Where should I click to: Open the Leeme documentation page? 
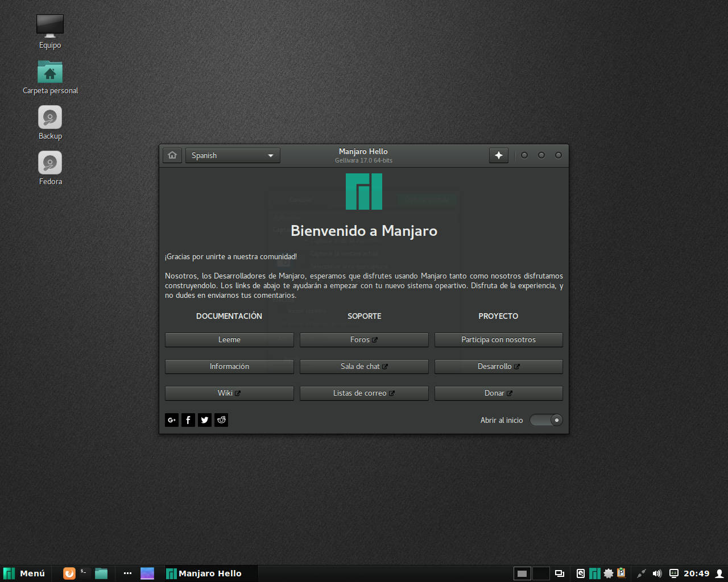229,340
